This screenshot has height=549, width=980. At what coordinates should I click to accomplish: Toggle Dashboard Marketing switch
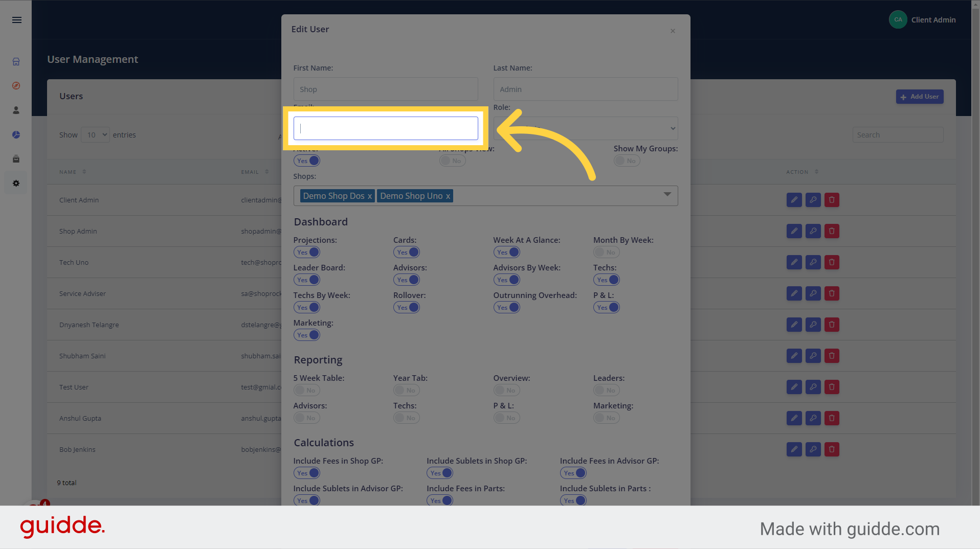(307, 335)
